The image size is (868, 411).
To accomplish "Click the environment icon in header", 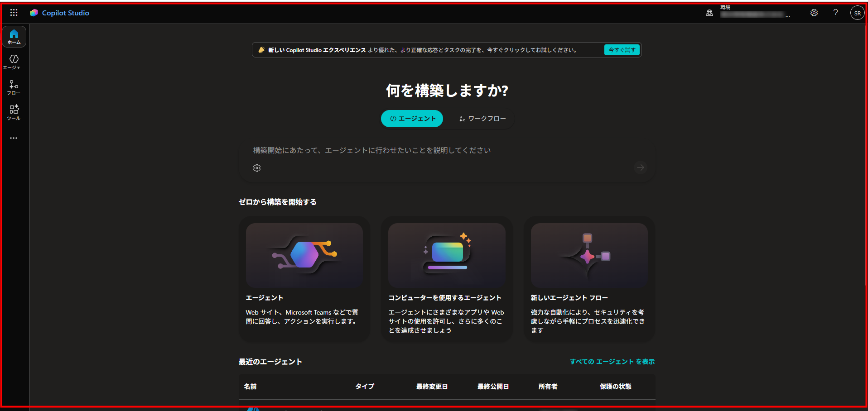I will pyautogui.click(x=709, y=13).
